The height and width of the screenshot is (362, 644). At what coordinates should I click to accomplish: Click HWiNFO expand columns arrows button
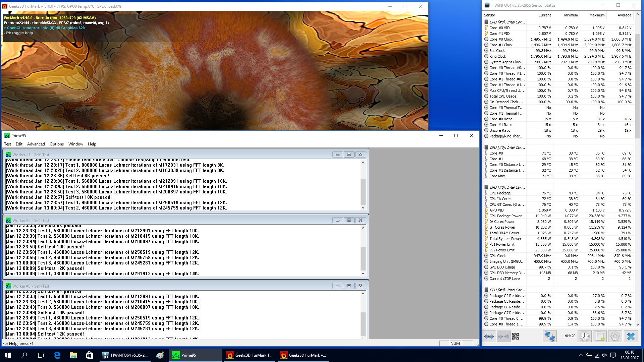[x=489, y=336]
